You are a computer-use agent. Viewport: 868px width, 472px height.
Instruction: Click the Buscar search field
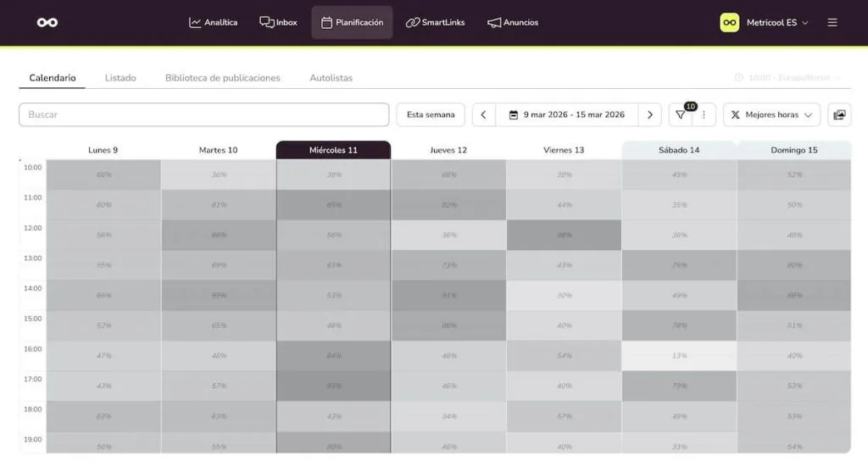(x=203, y=115)
